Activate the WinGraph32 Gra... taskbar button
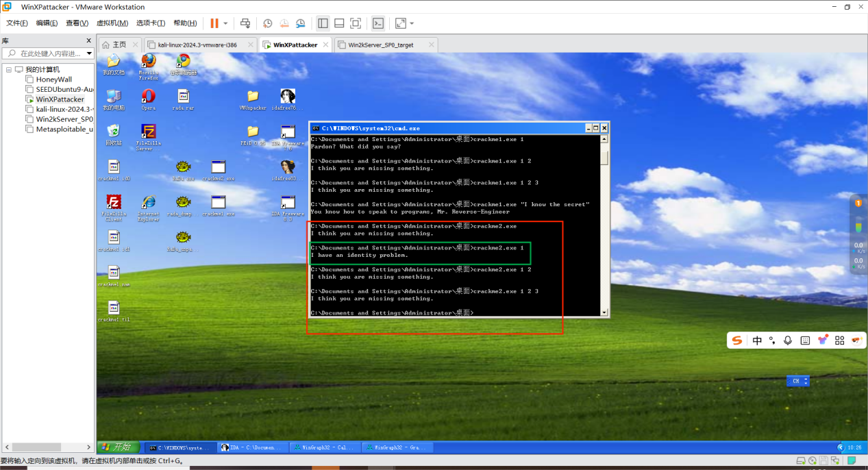This screenshot has width=868, height=470. pyautogui.click(x=396, y=447)
